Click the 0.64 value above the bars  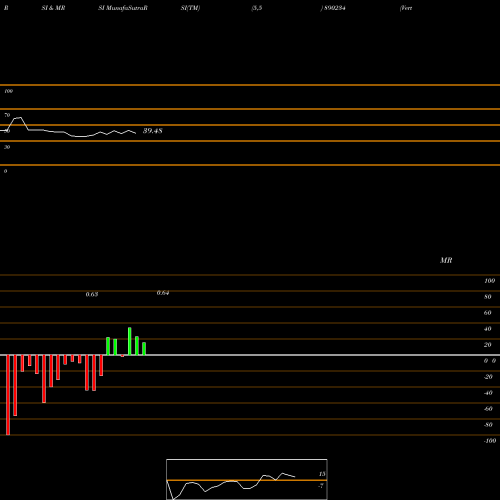163,293
